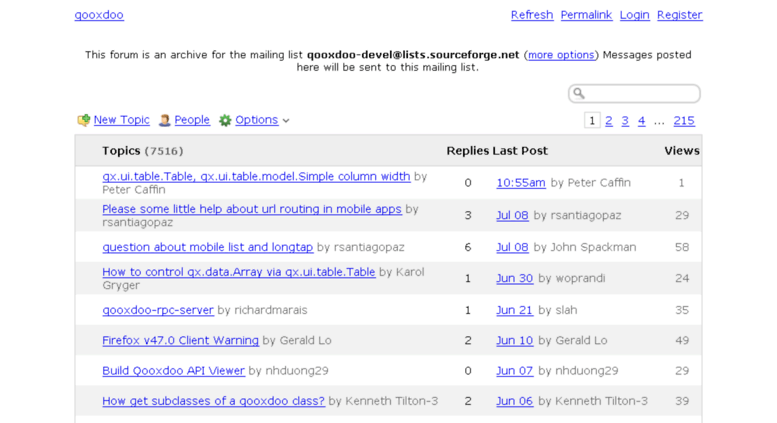Open the 'more options' mailing list link

coord(561,55)
